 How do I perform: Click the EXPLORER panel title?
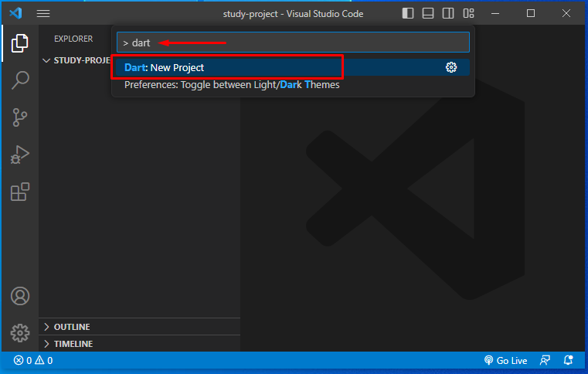73,39
